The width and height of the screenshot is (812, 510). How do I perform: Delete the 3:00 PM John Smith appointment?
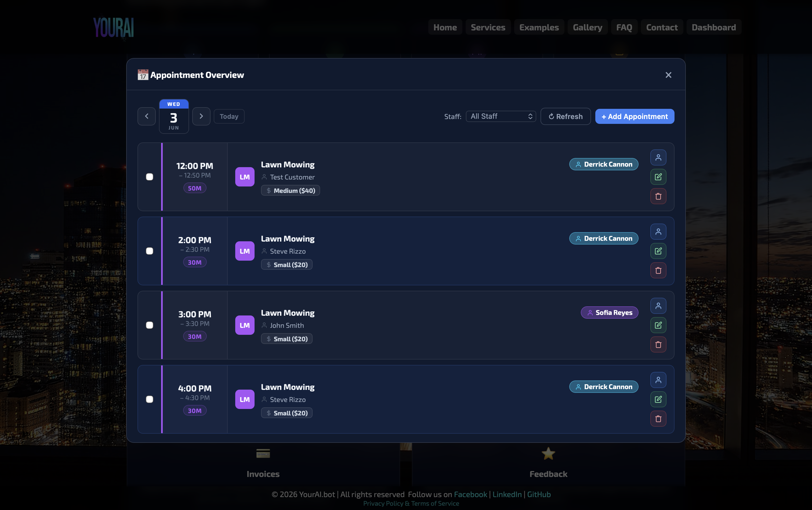pyautogui.click(x=658, y=345)
